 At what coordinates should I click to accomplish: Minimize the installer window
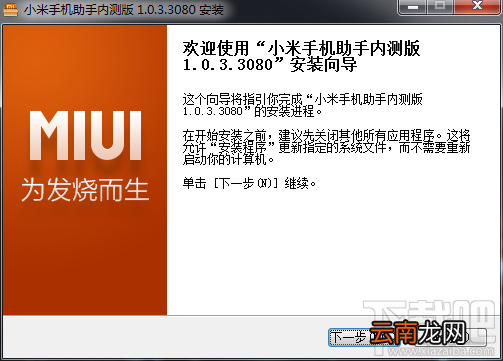[x=412, y=7]
